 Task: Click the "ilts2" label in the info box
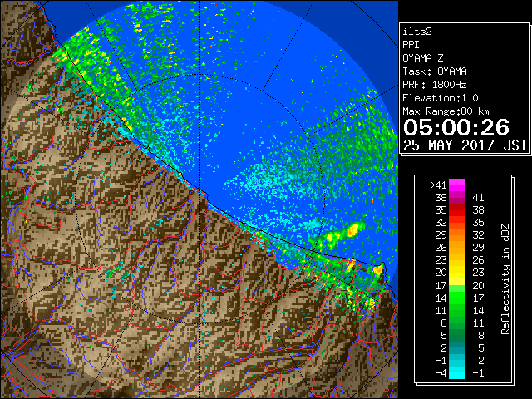[417, 32]
